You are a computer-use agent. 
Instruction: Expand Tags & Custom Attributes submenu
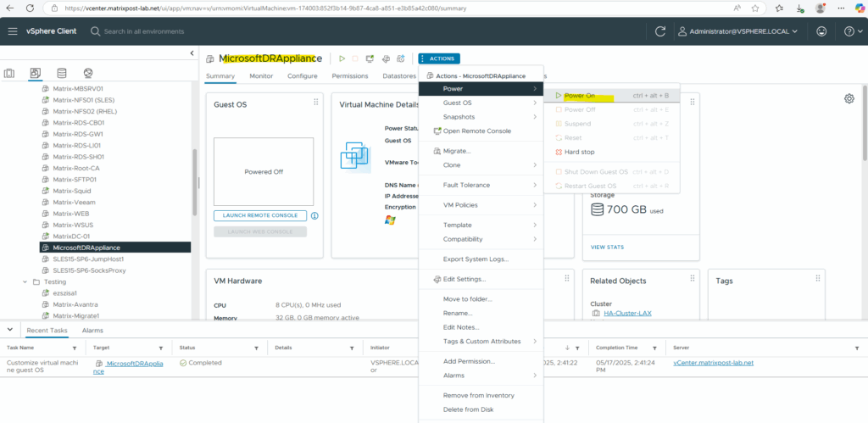coord(481,341)
